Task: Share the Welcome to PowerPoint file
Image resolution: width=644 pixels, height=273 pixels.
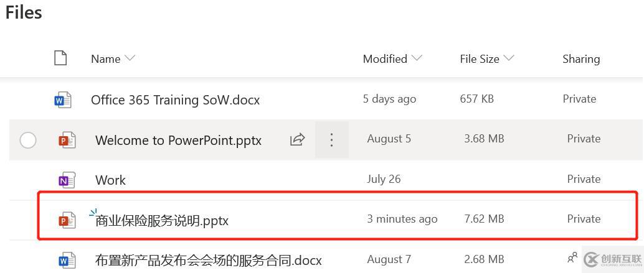Action: 298,139
